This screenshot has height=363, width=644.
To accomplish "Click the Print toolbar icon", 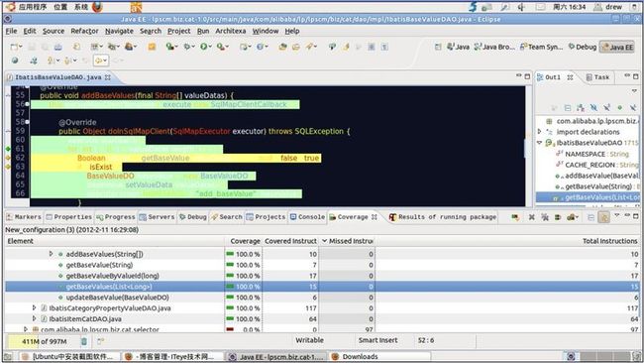I will [x=57, y=47].
